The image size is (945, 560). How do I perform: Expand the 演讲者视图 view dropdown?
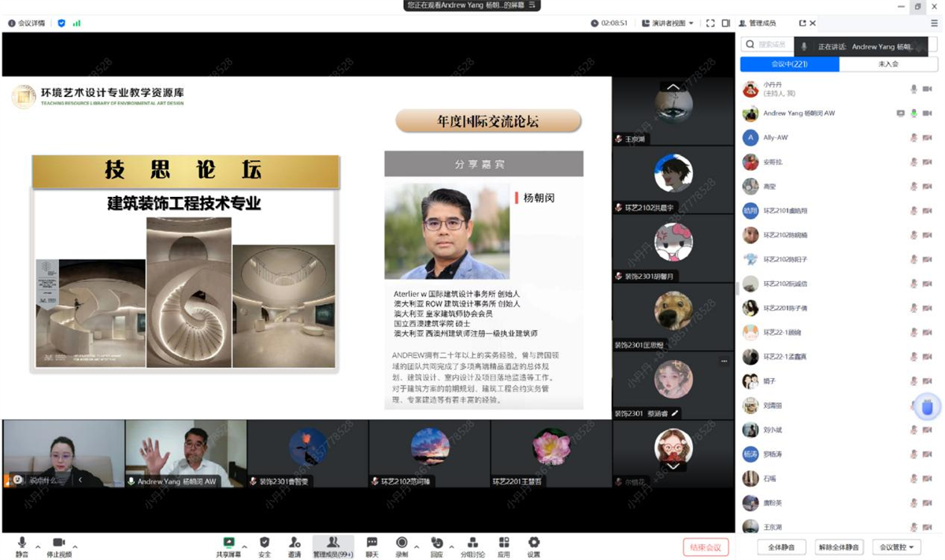tap(668, 24)
